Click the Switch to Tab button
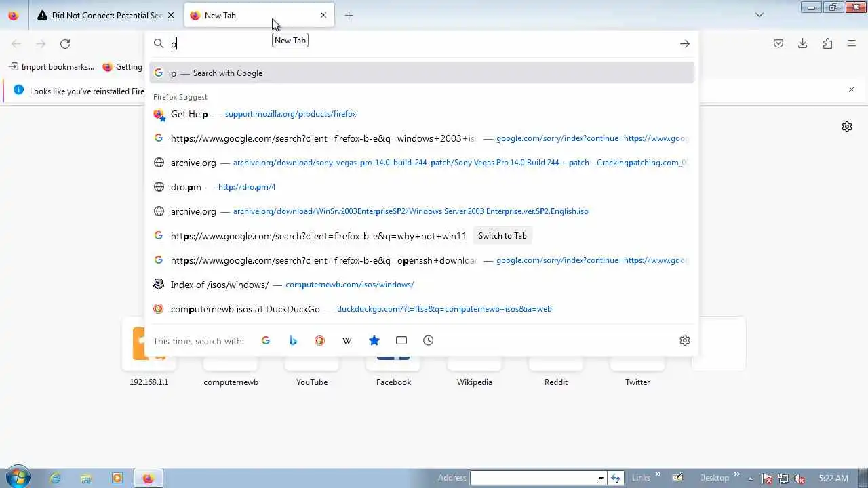 502,236
